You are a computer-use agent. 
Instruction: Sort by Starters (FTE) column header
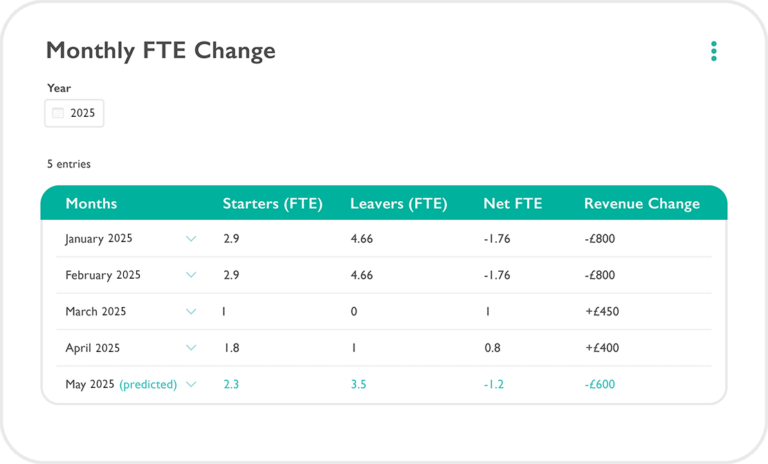coord(272,203)
